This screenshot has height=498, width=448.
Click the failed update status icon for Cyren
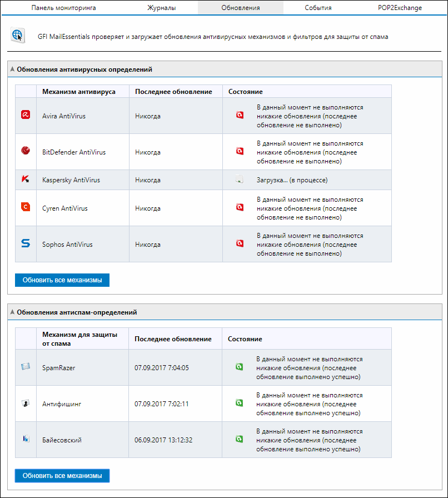240,207
